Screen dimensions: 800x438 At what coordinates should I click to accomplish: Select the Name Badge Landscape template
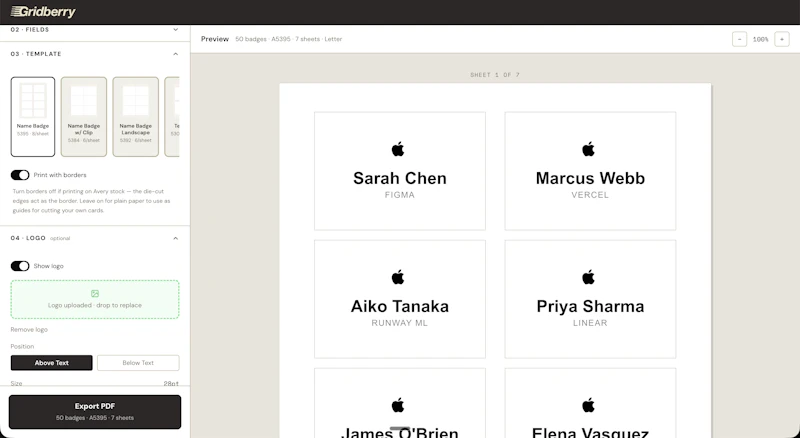point(135,116)
